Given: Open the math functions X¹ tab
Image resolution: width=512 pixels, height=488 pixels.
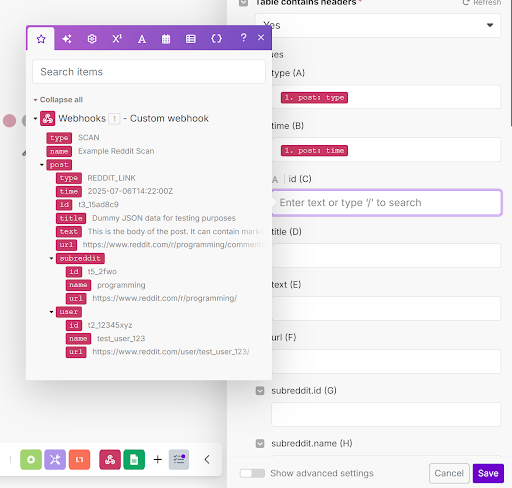Looking at the screenshot, I should pos(117,39).
